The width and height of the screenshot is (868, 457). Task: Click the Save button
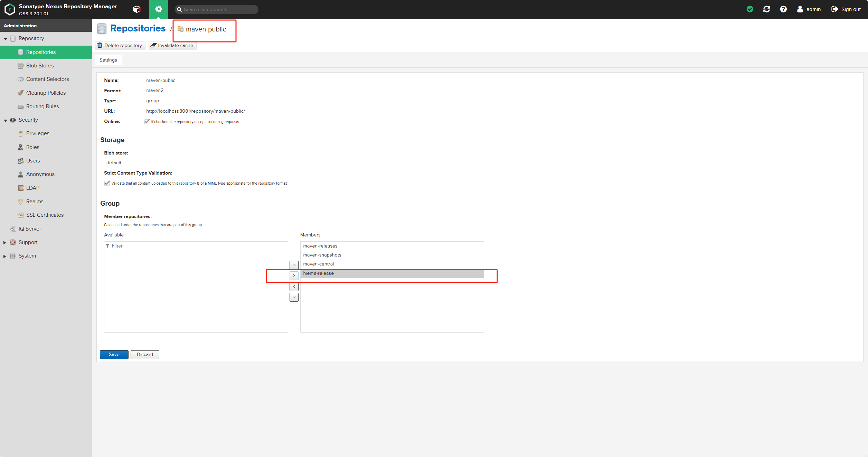tap(114, 355)
